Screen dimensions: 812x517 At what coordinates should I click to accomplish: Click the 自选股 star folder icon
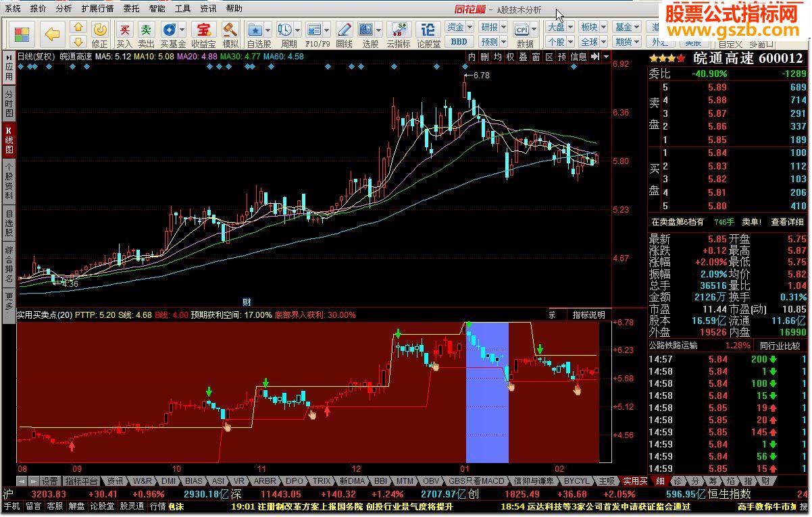255,29
